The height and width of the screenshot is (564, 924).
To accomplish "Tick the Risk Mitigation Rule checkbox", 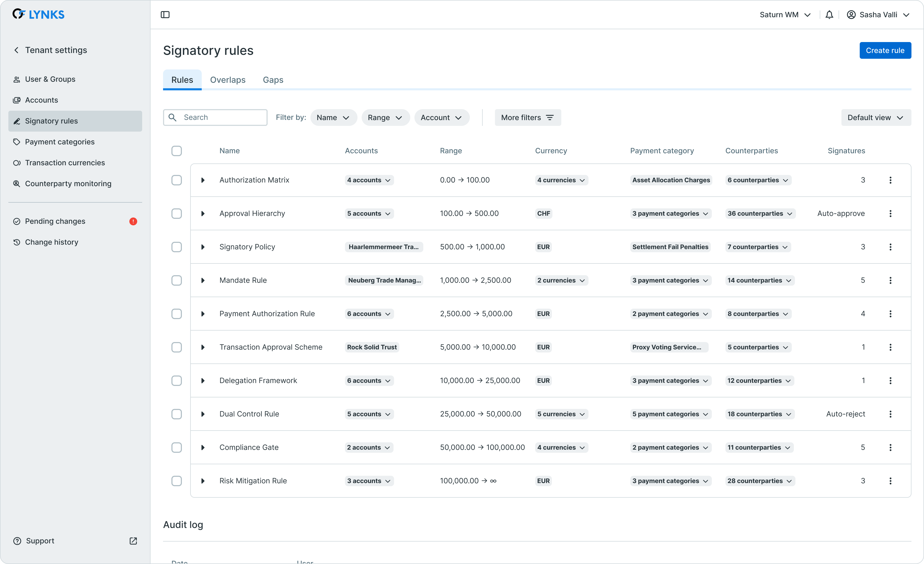I will click(177, 481).
